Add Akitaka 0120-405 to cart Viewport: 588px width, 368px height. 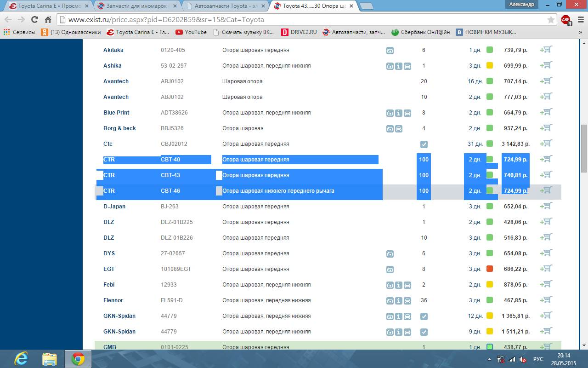pyautogui.click(x=546, y=50)
